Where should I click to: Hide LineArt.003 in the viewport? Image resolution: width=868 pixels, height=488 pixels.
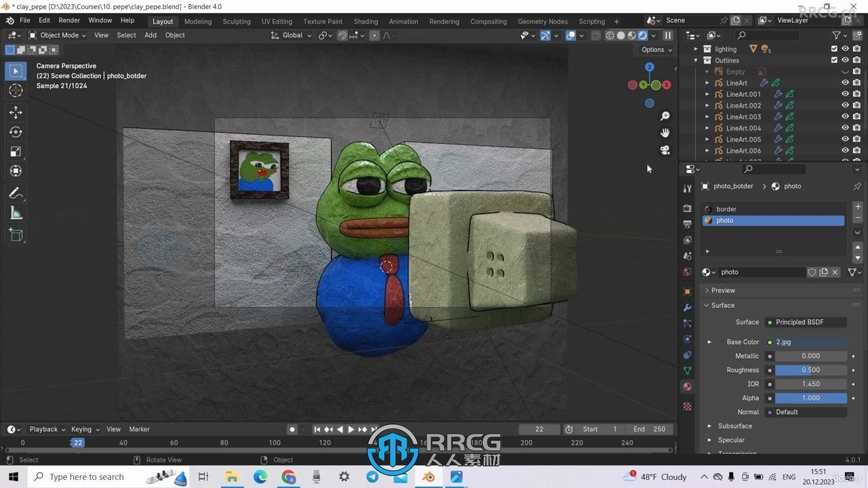845,117
